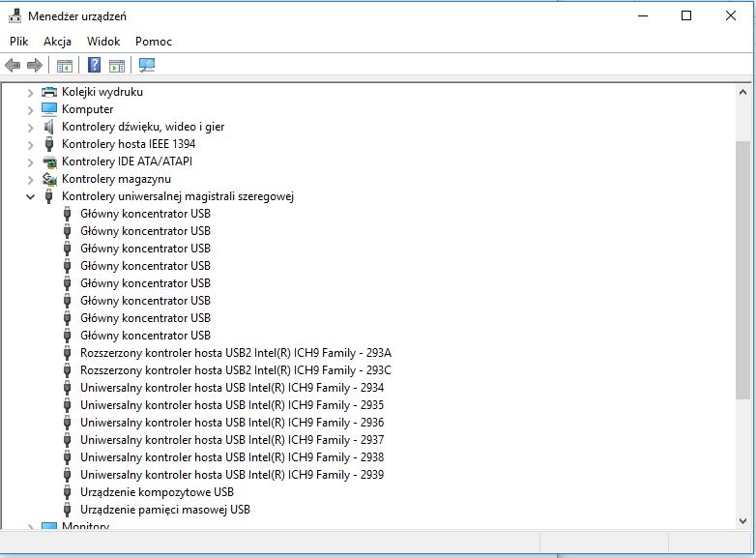Click the Device Manager title bar icon

click(x=15, y=15)
